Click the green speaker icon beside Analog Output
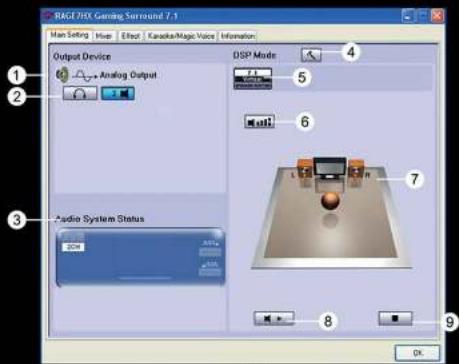 (x=62, y=75)
